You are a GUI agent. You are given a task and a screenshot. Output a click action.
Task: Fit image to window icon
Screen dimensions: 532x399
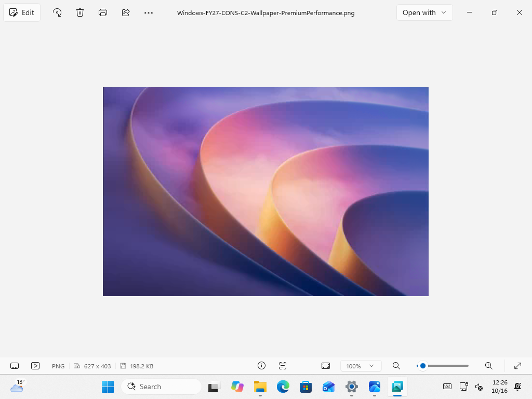[325, 365]
